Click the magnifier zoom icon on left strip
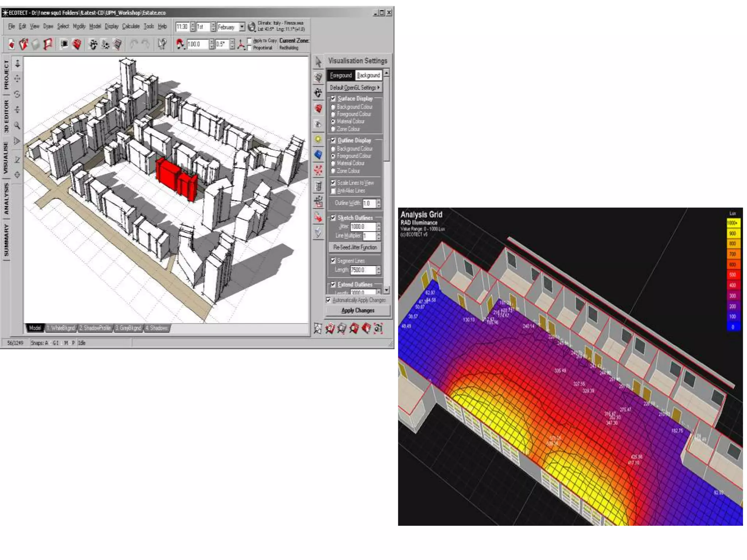747x560 pixels. [x=17, y=125]
